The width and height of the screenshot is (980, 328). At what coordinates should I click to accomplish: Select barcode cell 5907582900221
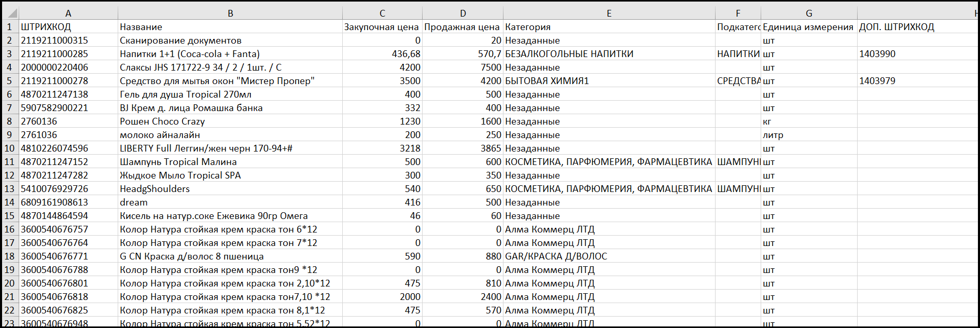coord(68,107)
